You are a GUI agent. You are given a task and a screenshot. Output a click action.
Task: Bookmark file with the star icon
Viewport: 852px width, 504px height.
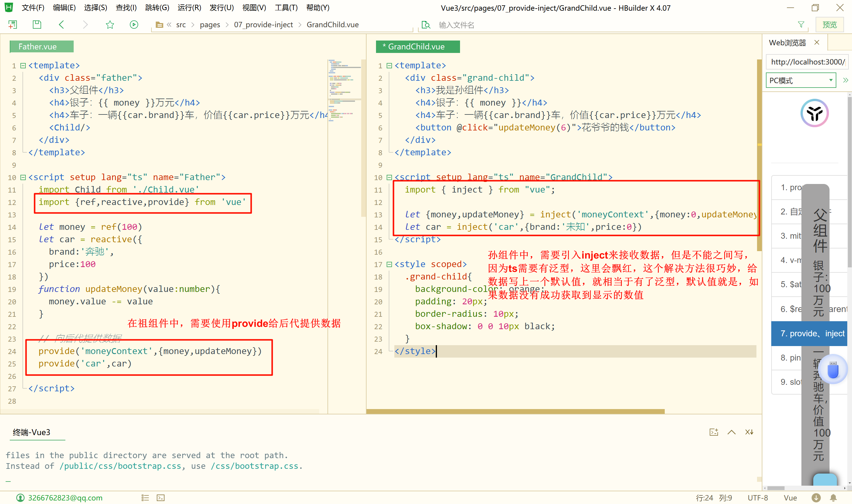pos(110,25)
